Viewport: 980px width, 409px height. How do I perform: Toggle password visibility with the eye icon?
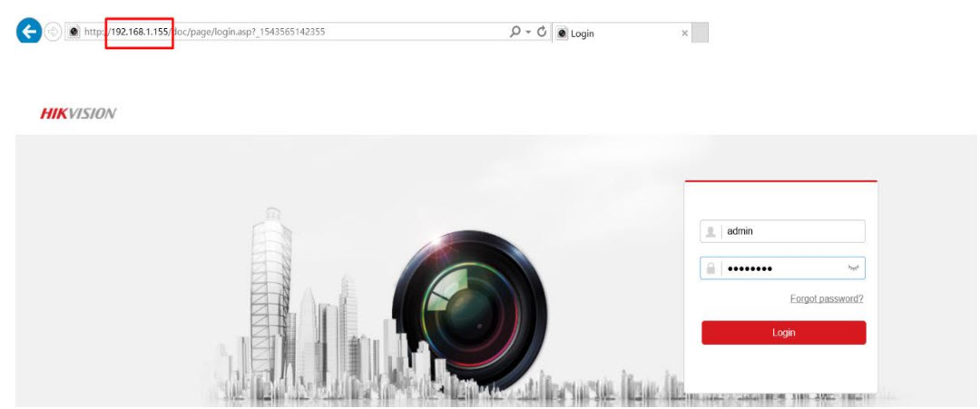[853, 268]
